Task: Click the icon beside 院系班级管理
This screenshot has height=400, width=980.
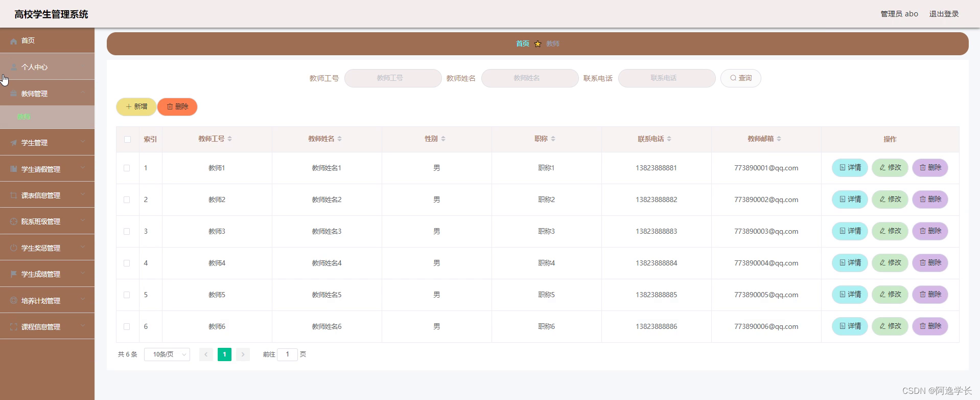Action: [14, 221]
